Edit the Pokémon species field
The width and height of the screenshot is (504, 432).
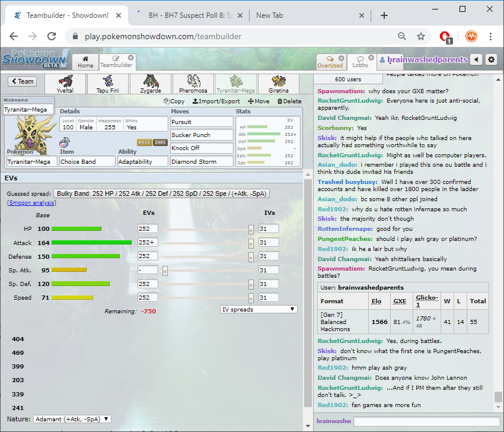(32, 161)
